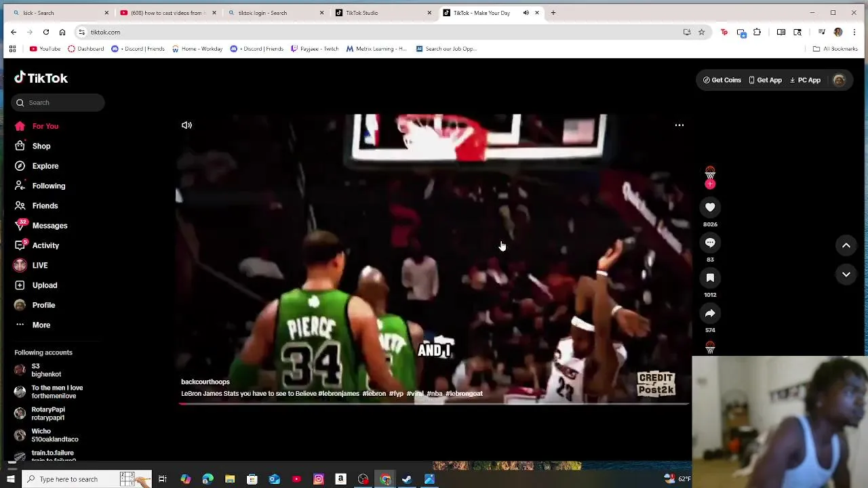
Task: Open the Windows Start menu
Action: click(10, 479)
